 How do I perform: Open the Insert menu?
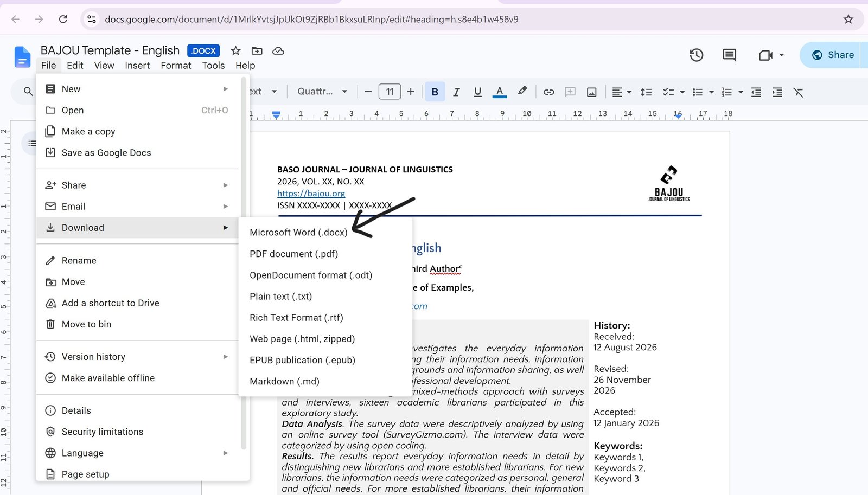pyautogui.click(x=137, y=66)
